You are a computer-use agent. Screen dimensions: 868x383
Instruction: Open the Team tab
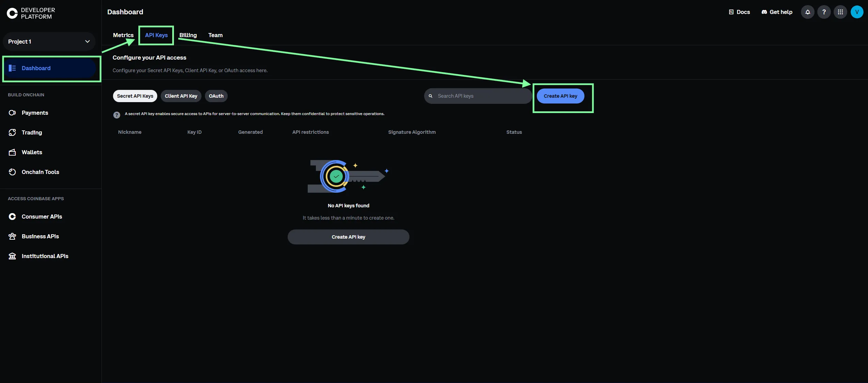tap(215, 35)
